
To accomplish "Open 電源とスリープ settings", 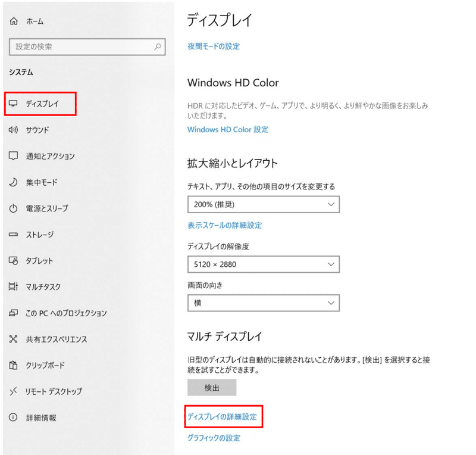I will [47, 208].
